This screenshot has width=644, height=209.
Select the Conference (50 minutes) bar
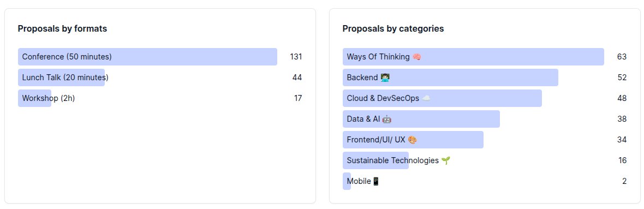click(x=147, y=57)
